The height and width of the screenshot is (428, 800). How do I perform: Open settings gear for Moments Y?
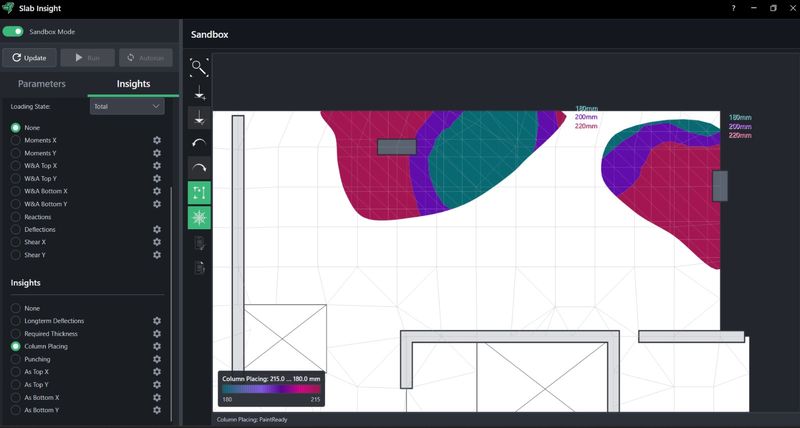point(157,153)
